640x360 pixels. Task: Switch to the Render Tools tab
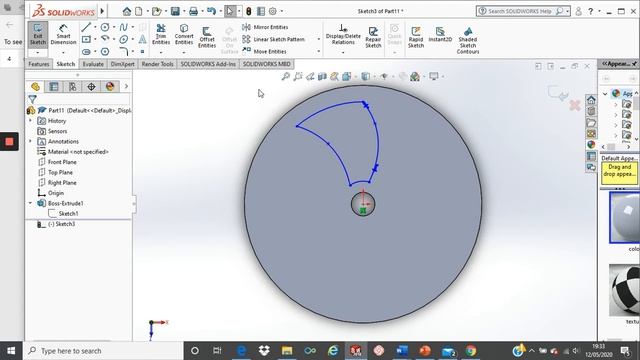click(158, 64)
